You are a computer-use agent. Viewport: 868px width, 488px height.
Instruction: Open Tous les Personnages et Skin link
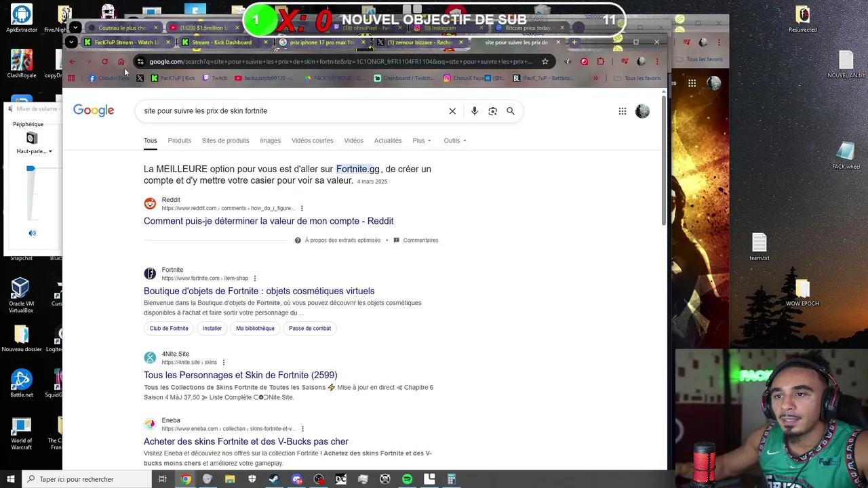240,375
